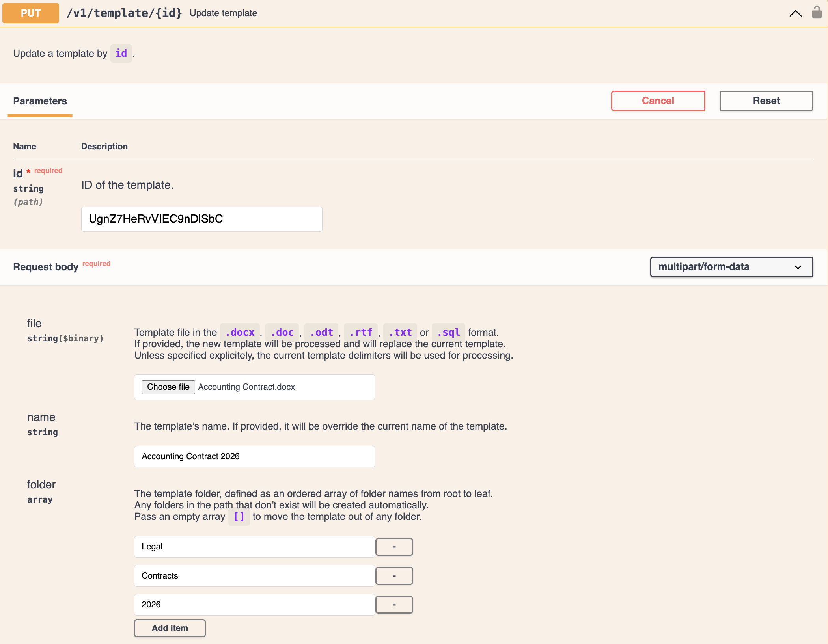Click the .docx format code tag

coord(240,332)
